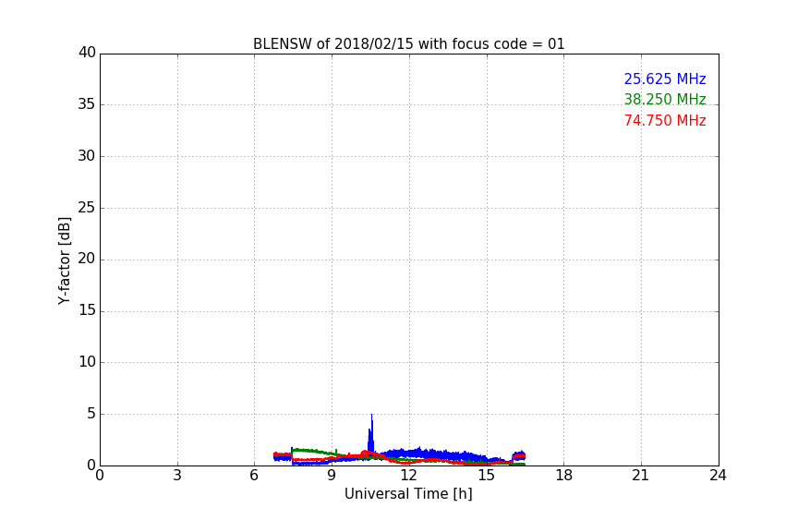Click the plot title 'BLENSW of 2018/02/15 with focus code = 01'
Screen dimensions: 798x532
408,44
